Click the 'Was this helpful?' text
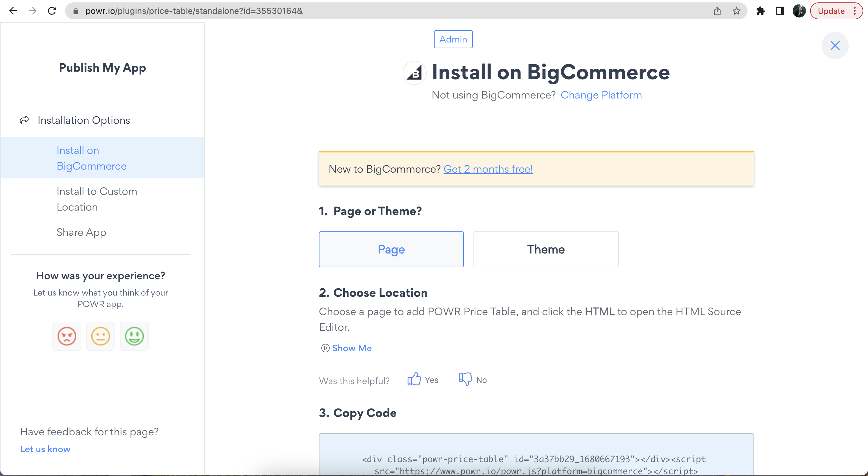Image resolution: width=868 pixels, height=476 pixels. click(354, 381)
